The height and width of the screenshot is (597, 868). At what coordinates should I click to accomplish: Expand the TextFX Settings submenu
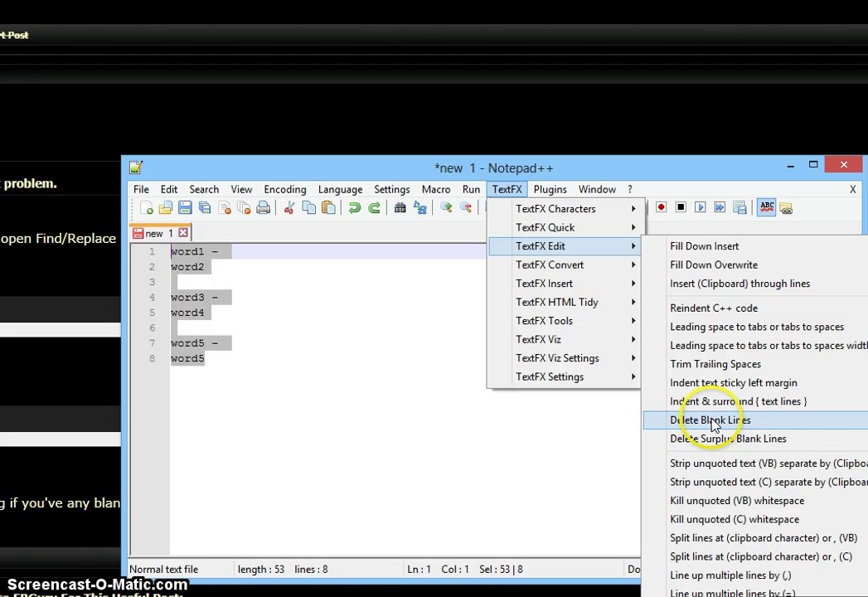pyautogui.click(x=564, y=376)
